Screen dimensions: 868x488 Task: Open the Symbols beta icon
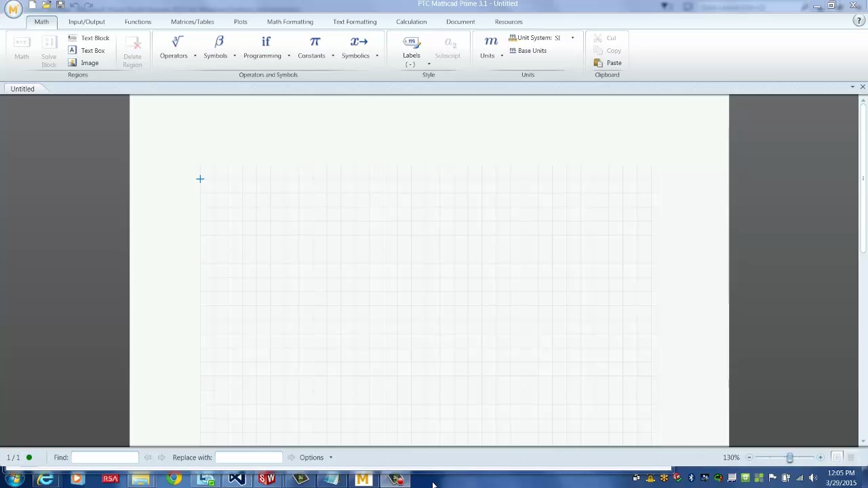pos(219,42)
